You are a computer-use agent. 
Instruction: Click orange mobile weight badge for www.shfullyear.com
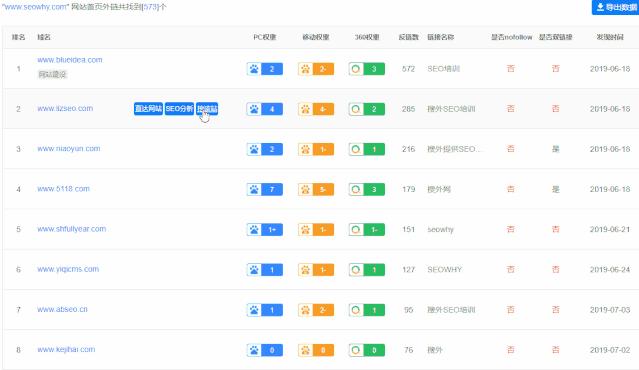click(316, 229)
